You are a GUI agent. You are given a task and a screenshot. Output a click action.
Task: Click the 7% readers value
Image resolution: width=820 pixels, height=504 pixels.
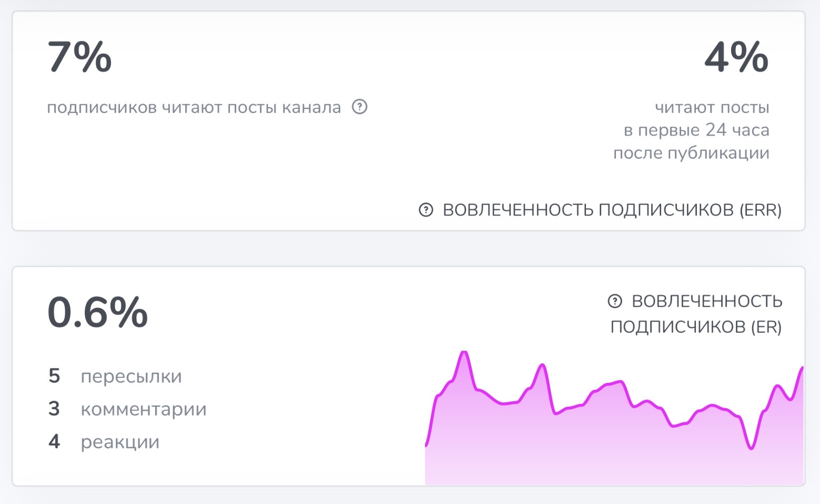[x=80, y=57]
